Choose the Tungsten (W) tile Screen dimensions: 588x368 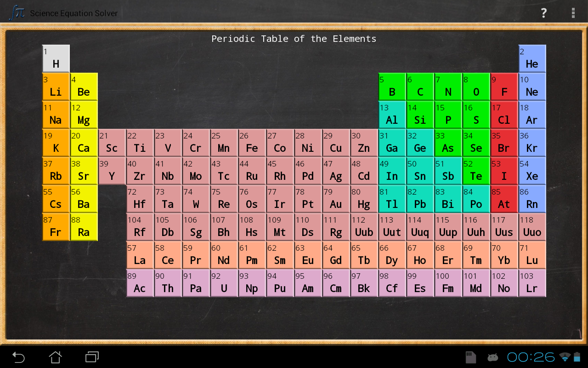point(196,199)
